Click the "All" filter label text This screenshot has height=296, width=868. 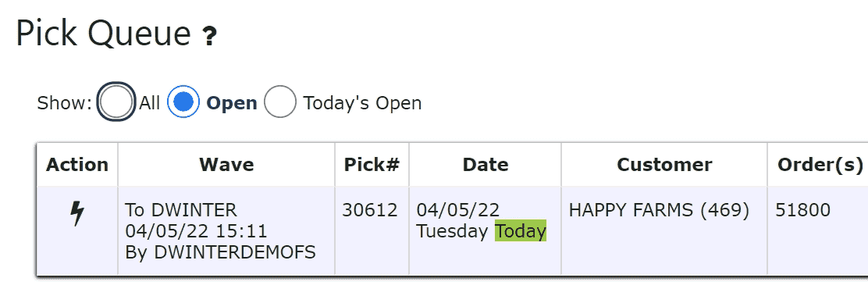pyautogui.click(x=149, y=103)
